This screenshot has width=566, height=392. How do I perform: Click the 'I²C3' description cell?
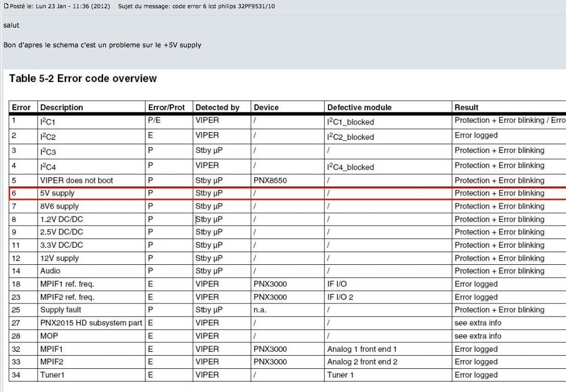(x=48, y=151)
